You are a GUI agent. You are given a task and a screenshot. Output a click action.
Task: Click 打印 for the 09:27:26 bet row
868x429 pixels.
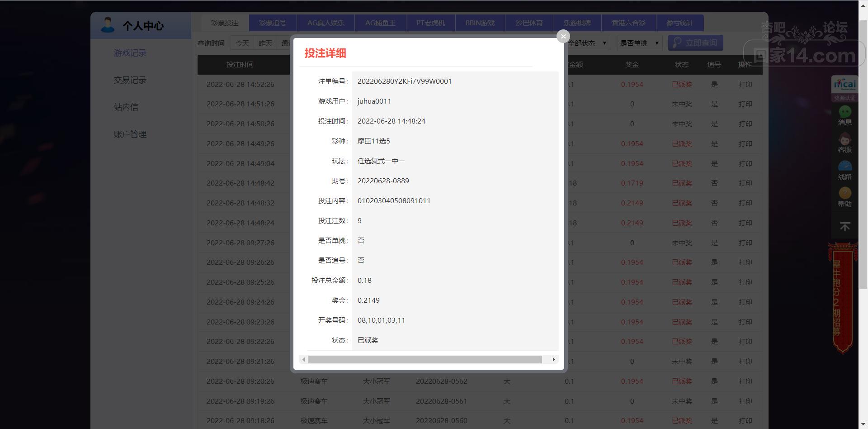pos(745,243)
